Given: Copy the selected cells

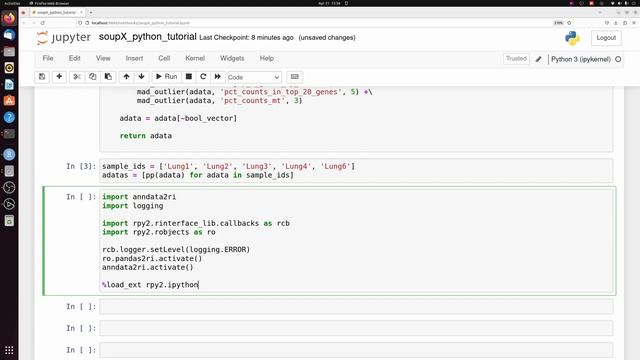Looking at the screenshot, I should click(93, 77).
